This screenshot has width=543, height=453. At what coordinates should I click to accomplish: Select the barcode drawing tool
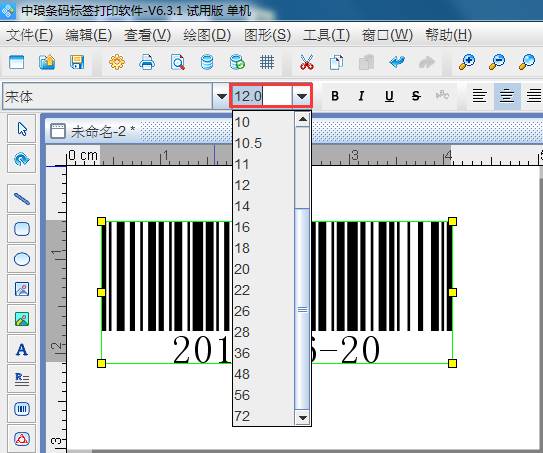[x=22, y=409]
